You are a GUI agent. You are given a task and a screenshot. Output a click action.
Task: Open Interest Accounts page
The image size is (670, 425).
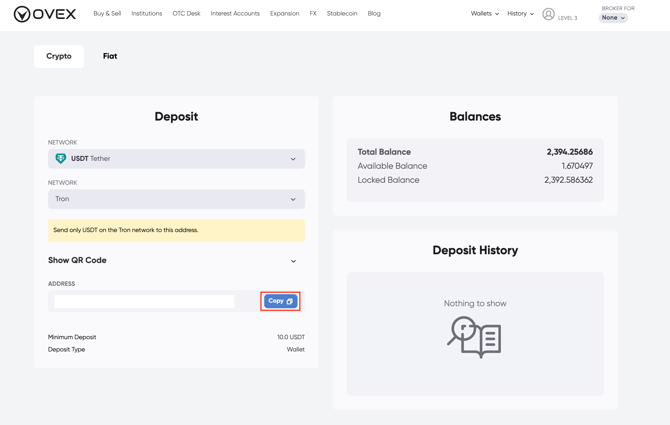pyautogui.click(x=235, y=14)
